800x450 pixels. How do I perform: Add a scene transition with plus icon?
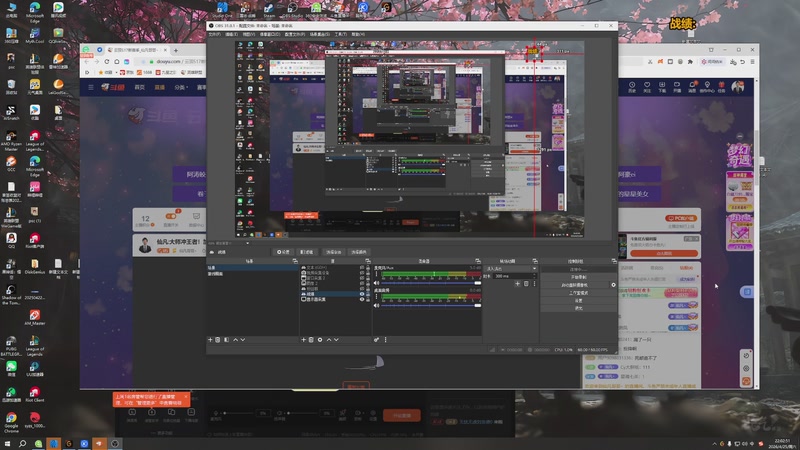[517, 284]
